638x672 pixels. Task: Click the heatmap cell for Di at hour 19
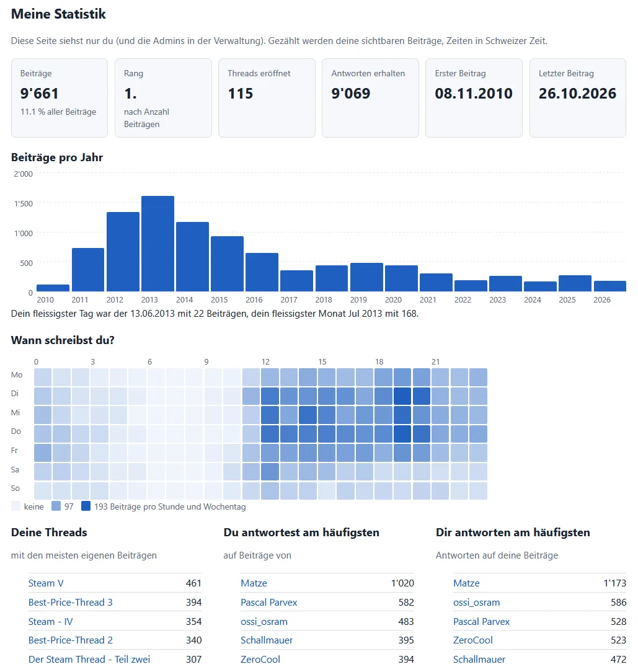coord(402,396)
